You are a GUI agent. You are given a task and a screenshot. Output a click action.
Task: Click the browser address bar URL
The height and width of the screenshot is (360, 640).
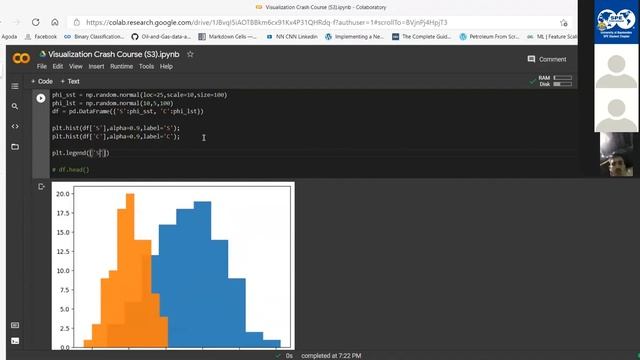tap(267, 22)
